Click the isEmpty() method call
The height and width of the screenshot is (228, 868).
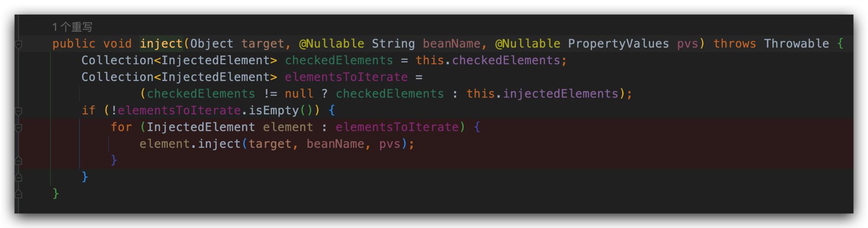(273, 111)
